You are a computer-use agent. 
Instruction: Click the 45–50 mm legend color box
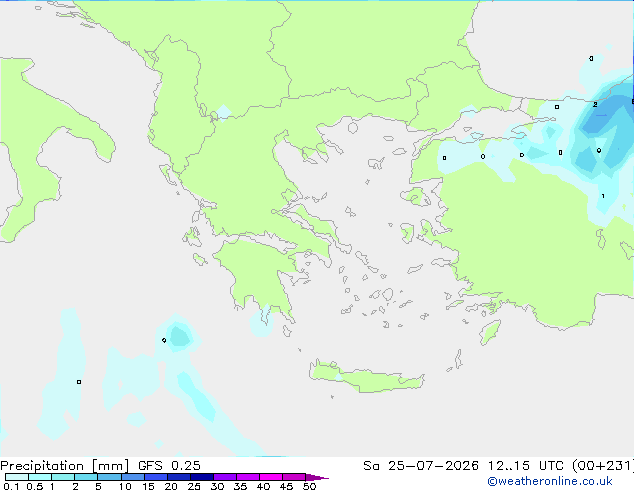[294, 477]
